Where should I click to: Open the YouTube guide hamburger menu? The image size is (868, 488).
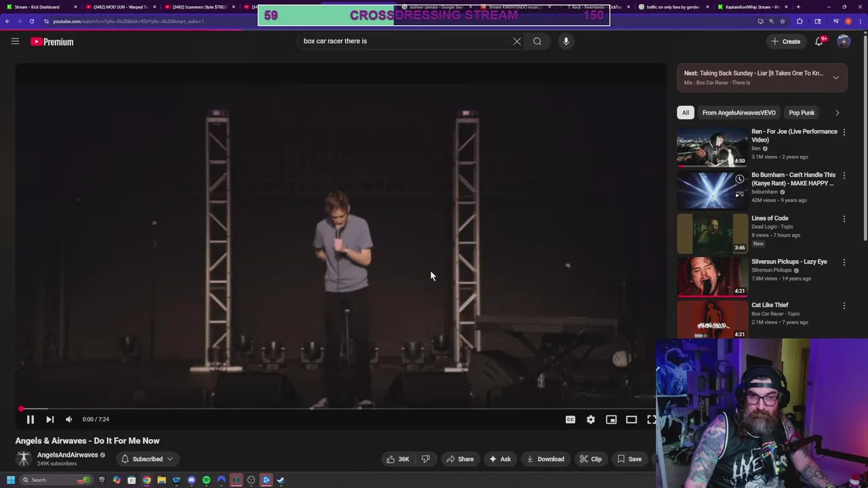click(x=15, y=41)
